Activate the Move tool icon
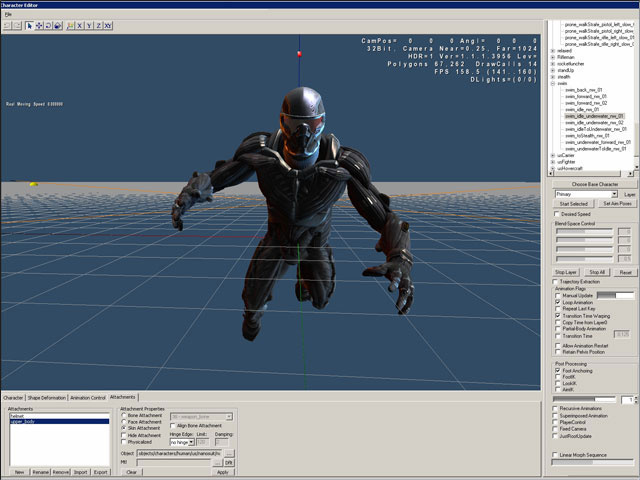 (39, 25)
